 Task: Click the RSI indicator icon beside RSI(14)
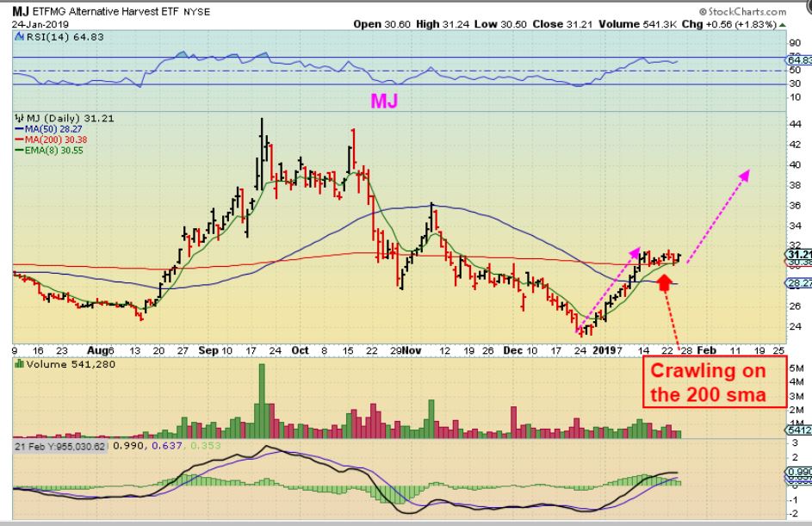click(19, 37)
